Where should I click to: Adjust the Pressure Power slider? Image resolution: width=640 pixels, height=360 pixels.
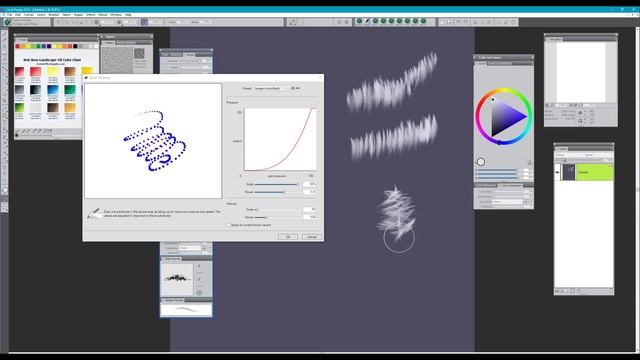click(277, 192)
